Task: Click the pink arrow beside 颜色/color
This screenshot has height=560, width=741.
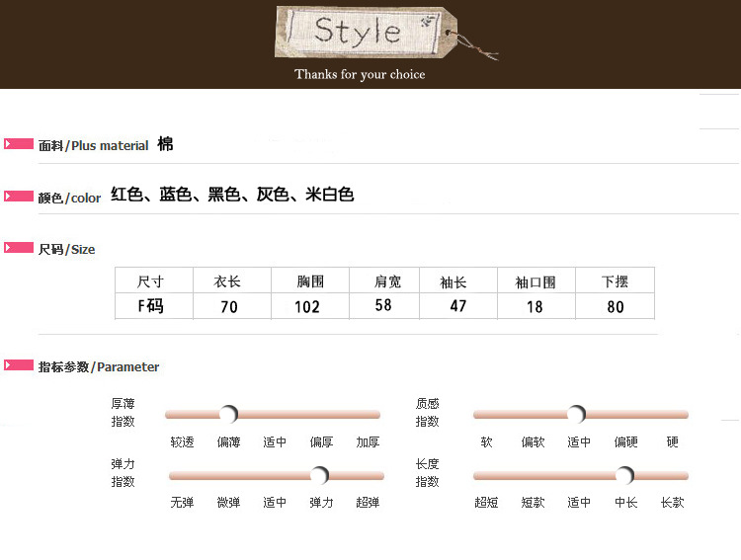Action: click(19, 197)
